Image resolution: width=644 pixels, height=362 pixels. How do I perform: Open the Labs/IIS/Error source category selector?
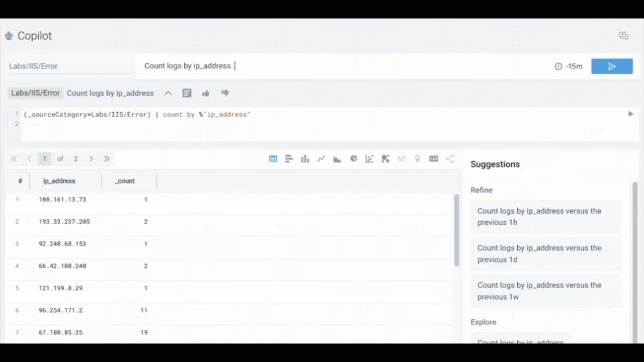69,66
